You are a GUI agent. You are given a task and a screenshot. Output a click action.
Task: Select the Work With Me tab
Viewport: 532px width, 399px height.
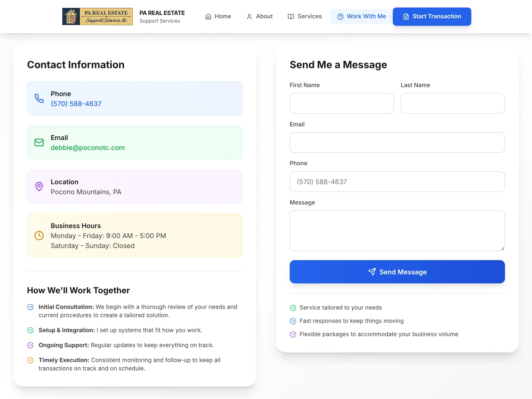pyautogui.click(x=361, y=16)
